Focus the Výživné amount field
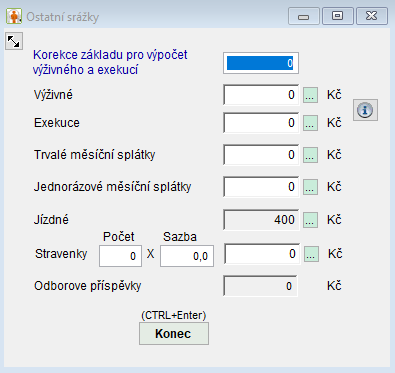Viewport: 395px width, 373px height. [261, 95]
